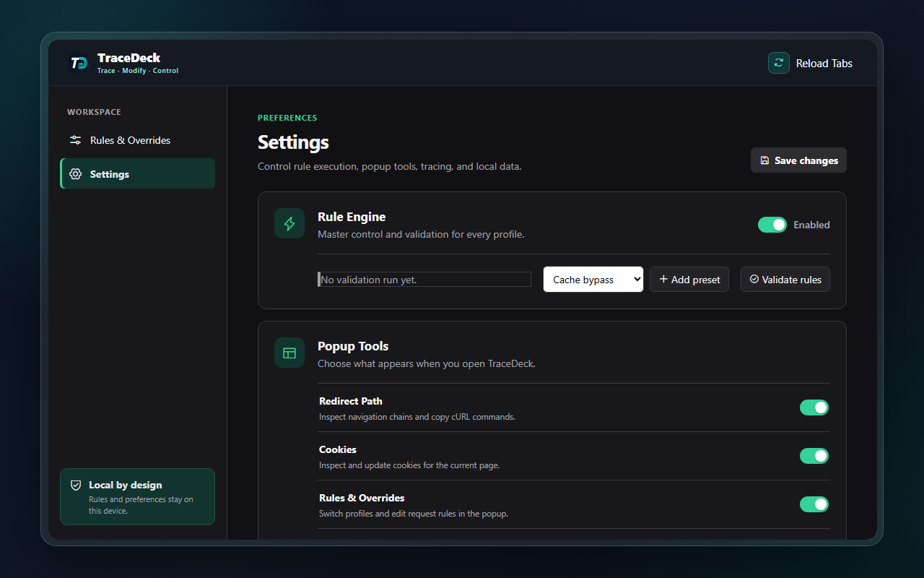This screenshot has width=924, height=578.
Task: Click "Inspect navigation chains and copy cURL commands."
Action: (x=417, y=417)
